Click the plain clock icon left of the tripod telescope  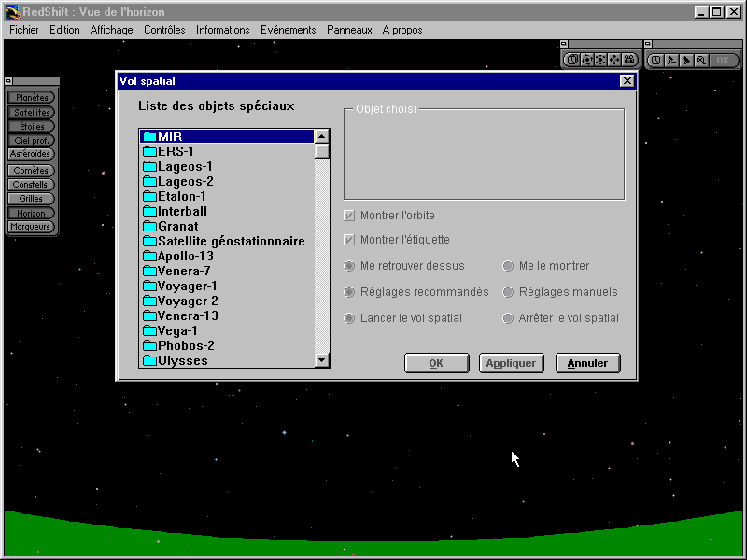pos(656,61)
